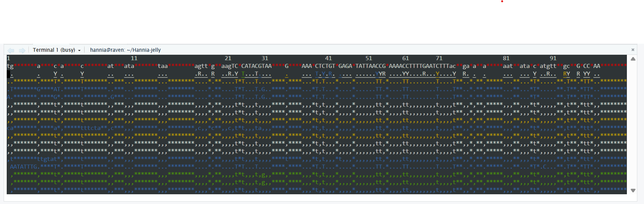Select position marker 91 on the ruler

coord(553,58)
